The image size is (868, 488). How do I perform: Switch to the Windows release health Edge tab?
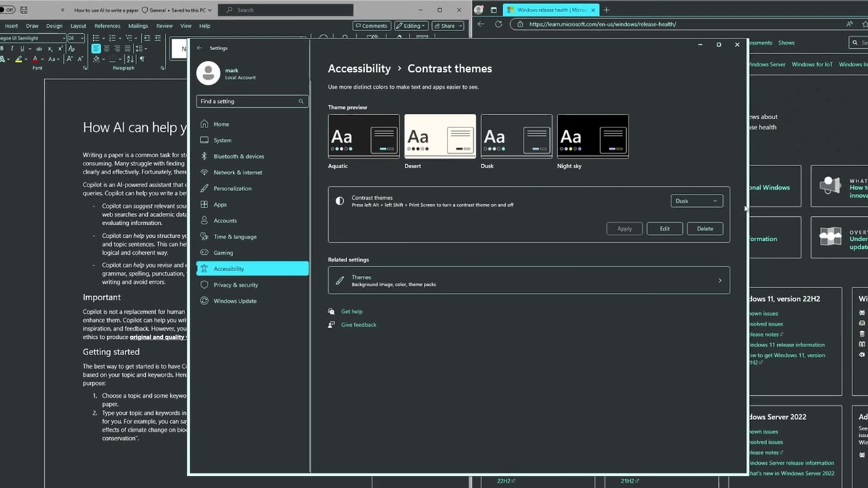point(551,9)
